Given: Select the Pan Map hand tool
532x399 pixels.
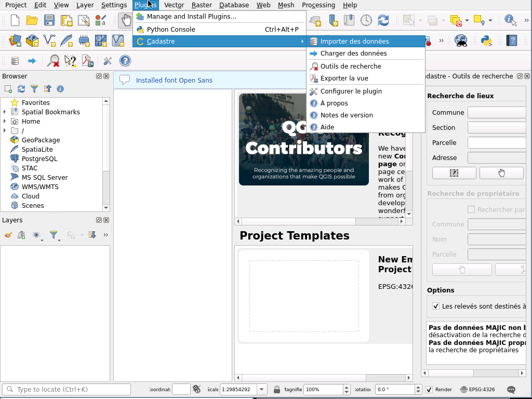Looking at the screenshot, I should 126,21.
